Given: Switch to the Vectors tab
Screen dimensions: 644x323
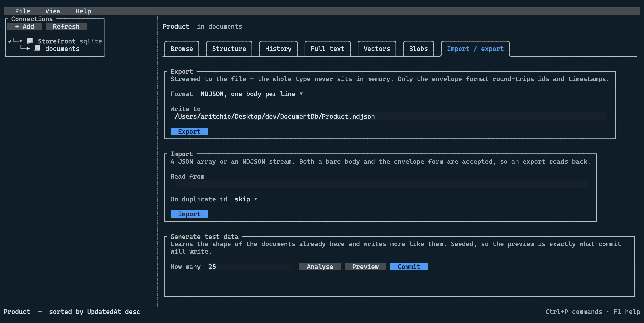Looking at the screenshot, I should (377, 49).
